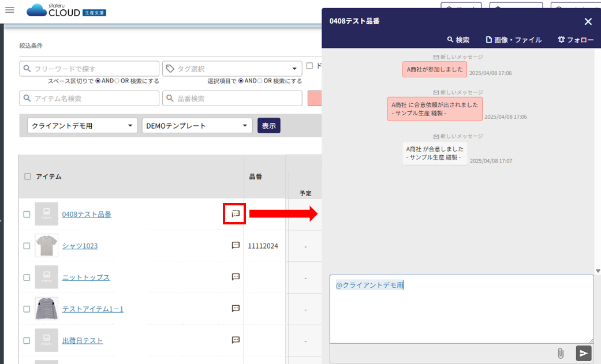
Task: Open the hamburger menu icon
Action: click(10, 10)
